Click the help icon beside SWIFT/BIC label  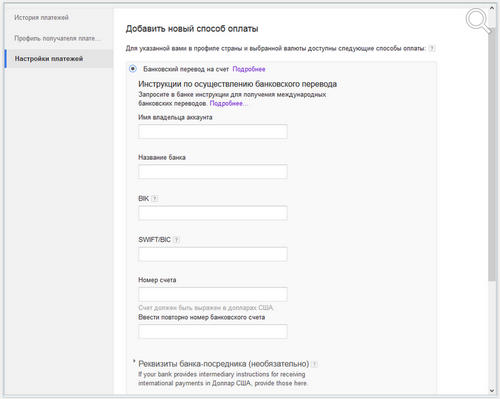[176, 239]
